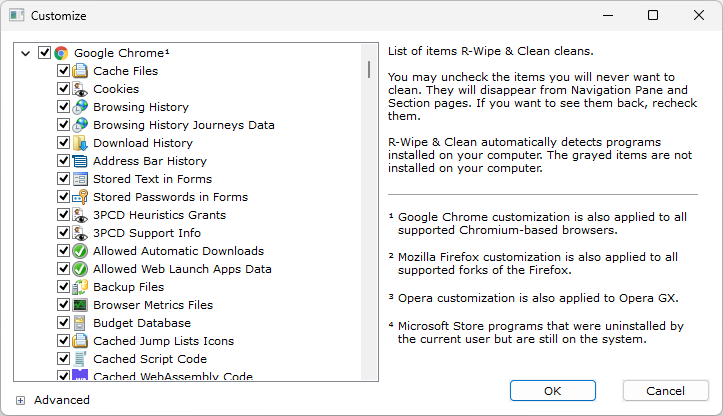Select the Backup Files label
The image size is (723, 416).
coord(128,287)
